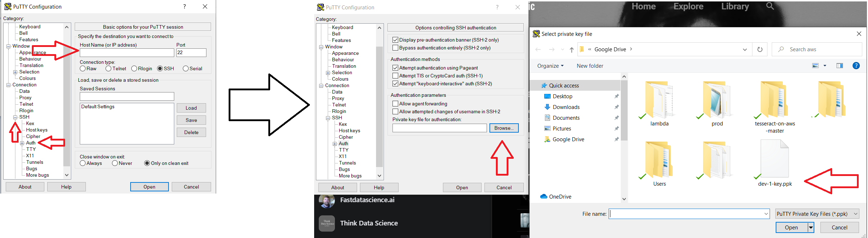Expand Auth node in right PuTTY tree
The height and width of the screenshot is (238, 868).
point(335,144)
